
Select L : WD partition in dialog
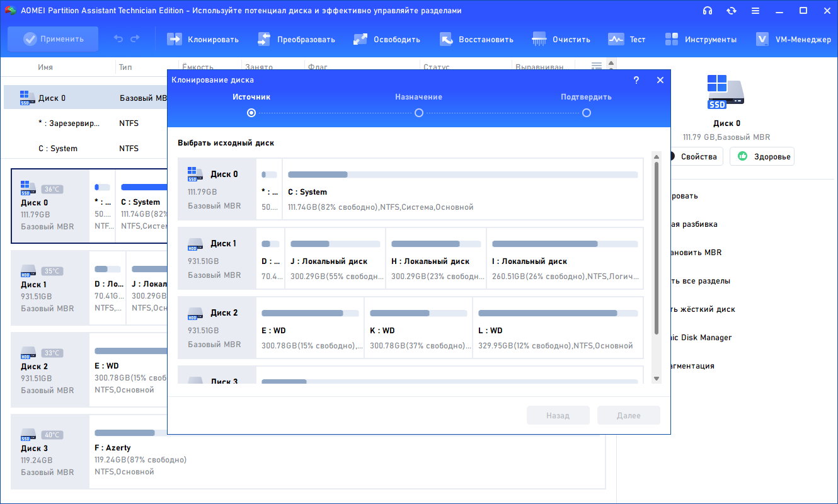558,328
